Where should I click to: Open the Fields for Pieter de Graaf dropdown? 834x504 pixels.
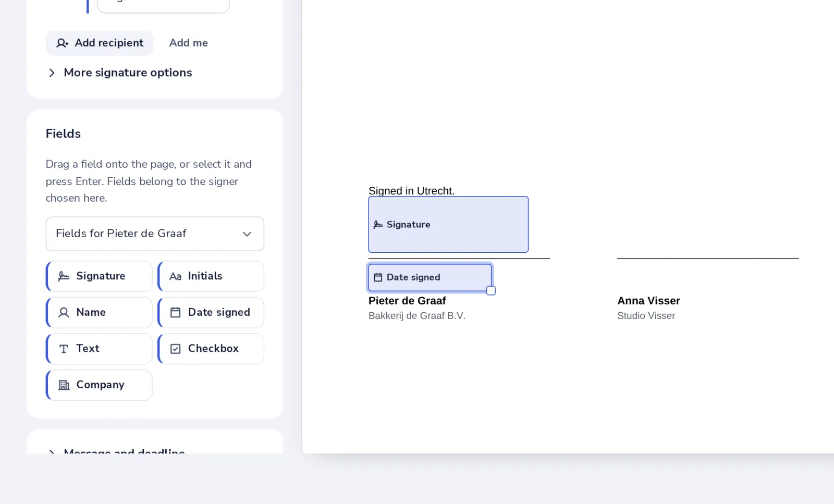click(155, 233)
